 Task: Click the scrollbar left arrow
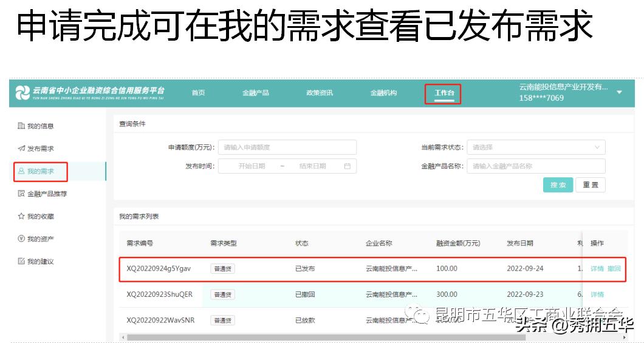click(x=122, y=338)
